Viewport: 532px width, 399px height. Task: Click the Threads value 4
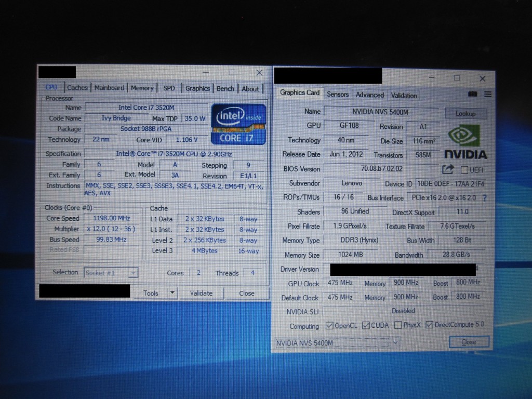pos(252,273)
